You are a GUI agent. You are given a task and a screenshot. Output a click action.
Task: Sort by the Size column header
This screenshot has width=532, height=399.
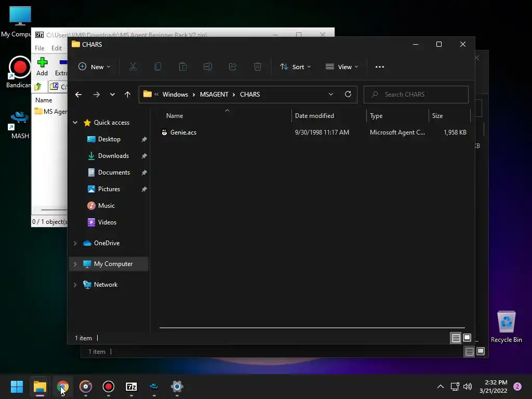(449, 116)
